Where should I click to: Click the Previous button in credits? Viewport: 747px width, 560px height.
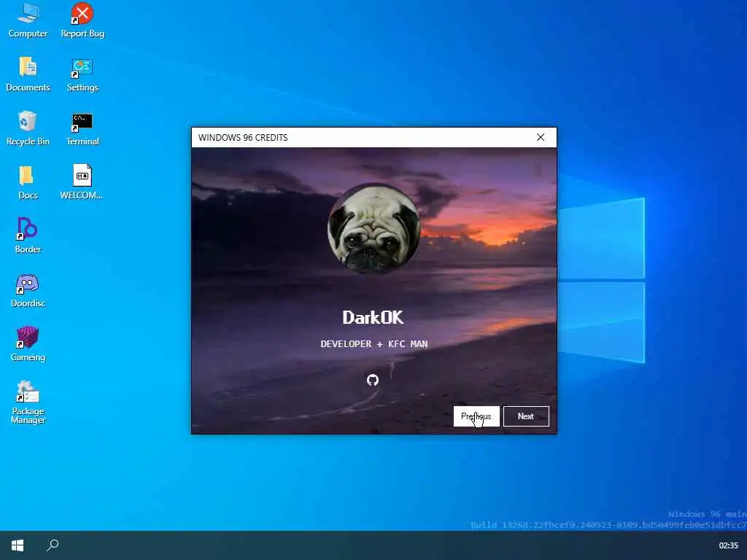(x=476, y=416)
